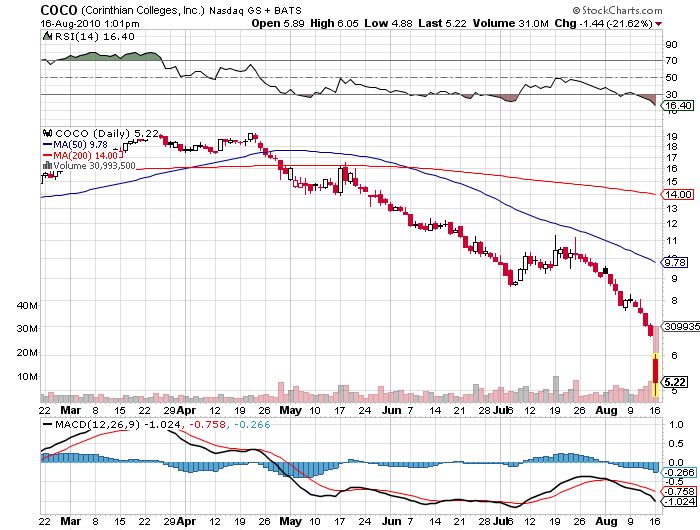Click the blue -0.266 value in the MACD legend
Viewport: 700px width, 530px height.
[252, 424]
